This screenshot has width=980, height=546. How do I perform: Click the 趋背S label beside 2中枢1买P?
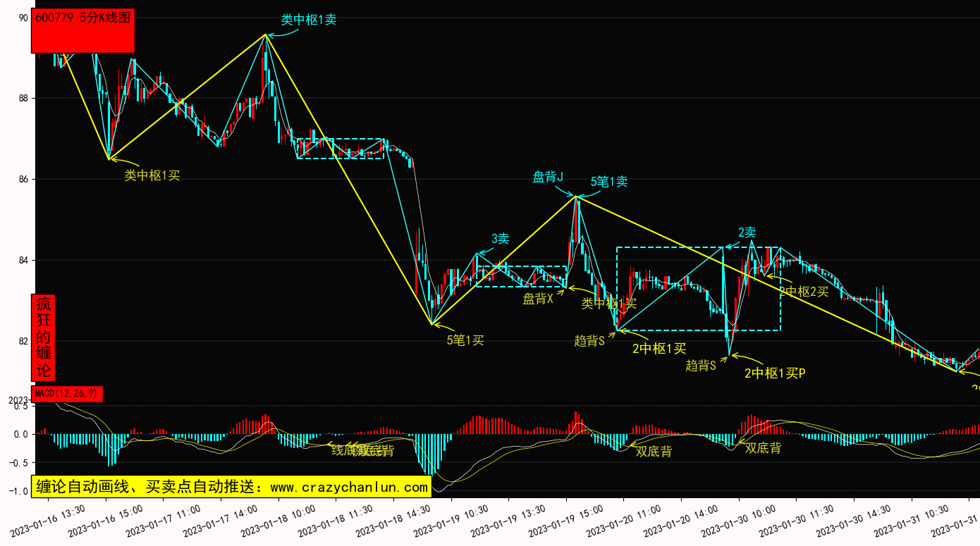tap(701, 366)
